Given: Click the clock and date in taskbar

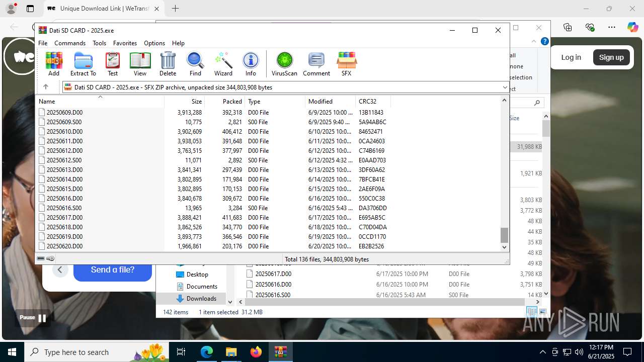Looking at the screenshot, I should [x=601, y=352].
